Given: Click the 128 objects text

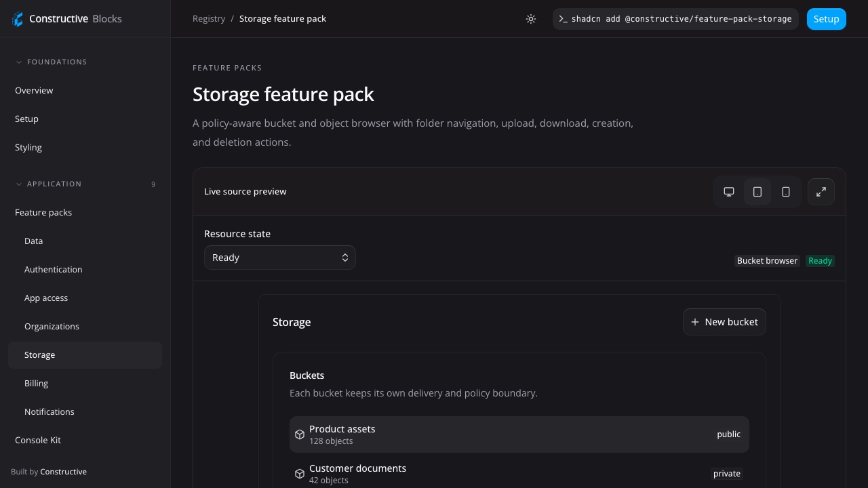Looking at the screenshot, I should click(331, 441).
